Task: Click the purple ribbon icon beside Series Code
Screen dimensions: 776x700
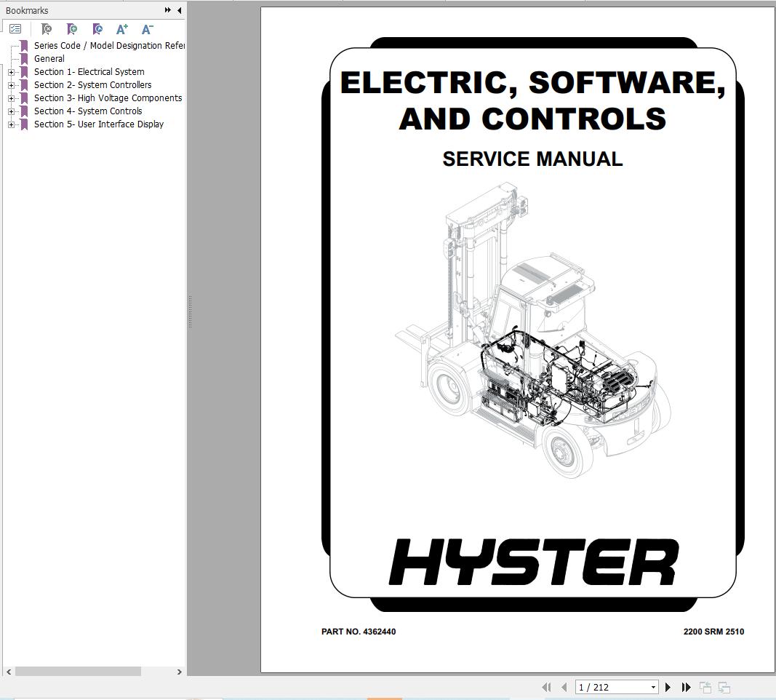Action: pyautogui.click(x=24, y=46)
